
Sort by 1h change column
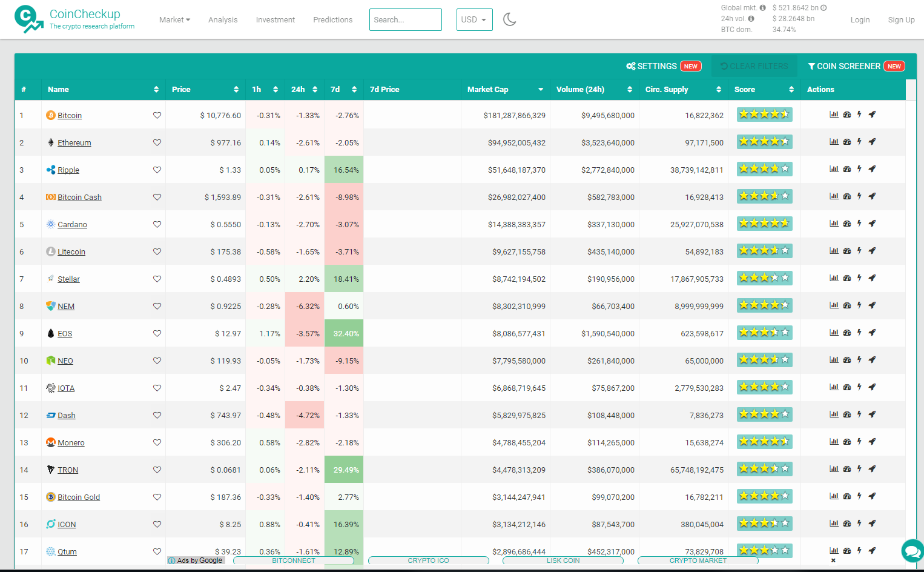coord(265,89)
